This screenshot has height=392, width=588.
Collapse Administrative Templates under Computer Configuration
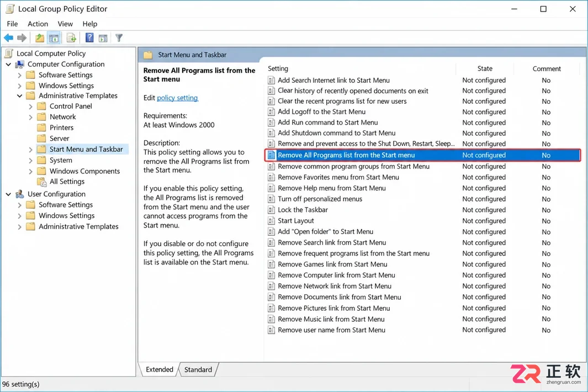pyautogui.click(x=19, y=96)
